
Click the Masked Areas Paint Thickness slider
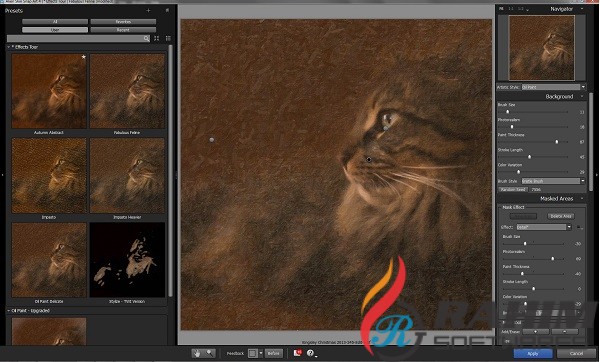[x=533, y=274]
